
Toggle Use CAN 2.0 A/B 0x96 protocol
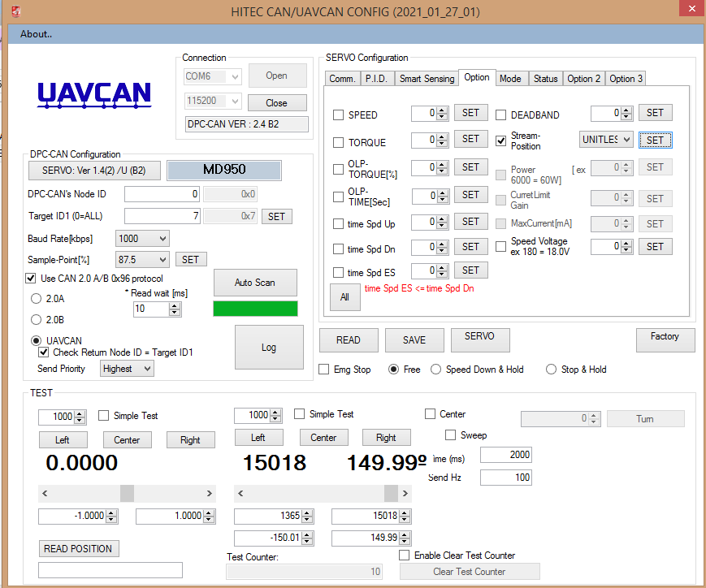click(31, 279)
